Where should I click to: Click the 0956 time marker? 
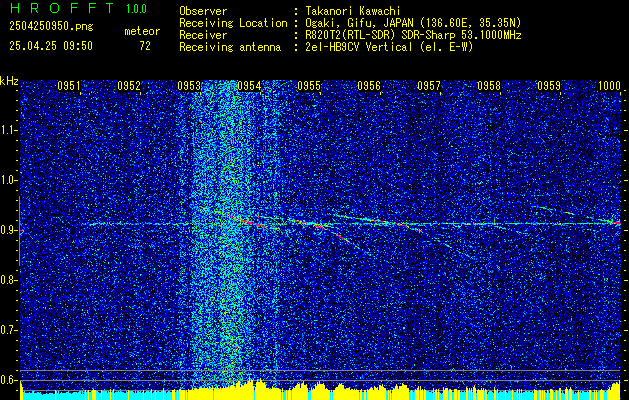pos(369,86)
